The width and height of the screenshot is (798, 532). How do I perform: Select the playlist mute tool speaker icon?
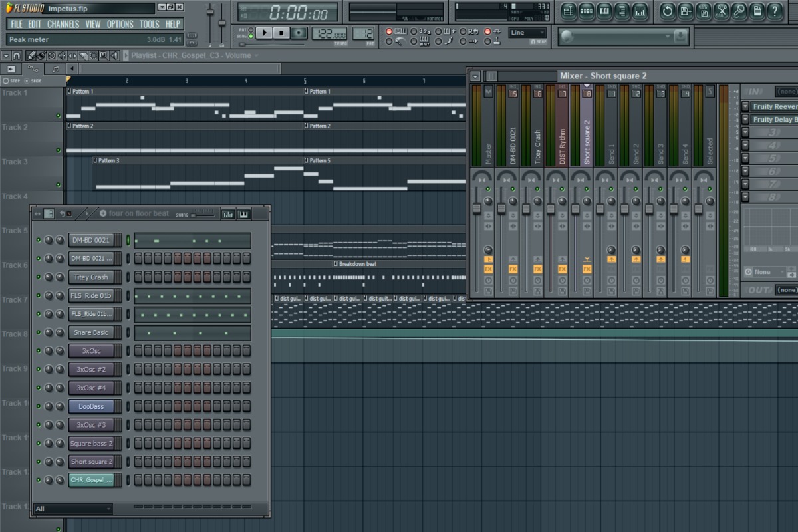click(62, 55)
